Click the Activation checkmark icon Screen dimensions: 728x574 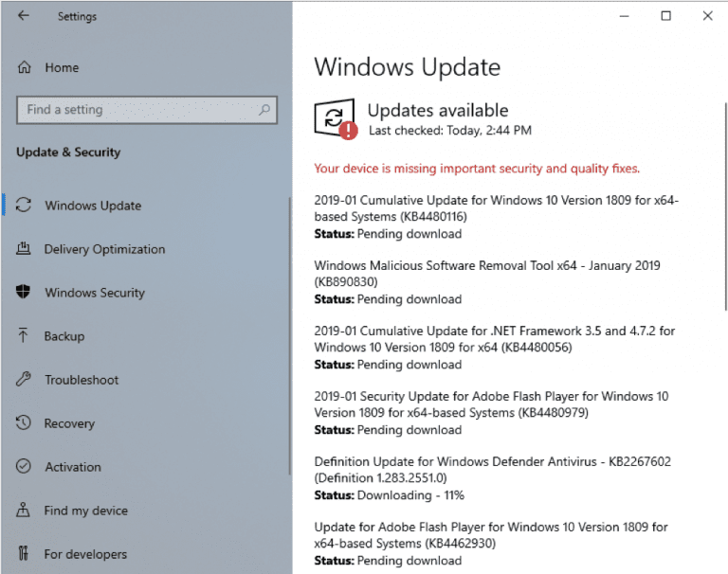[x=25, y=467]
